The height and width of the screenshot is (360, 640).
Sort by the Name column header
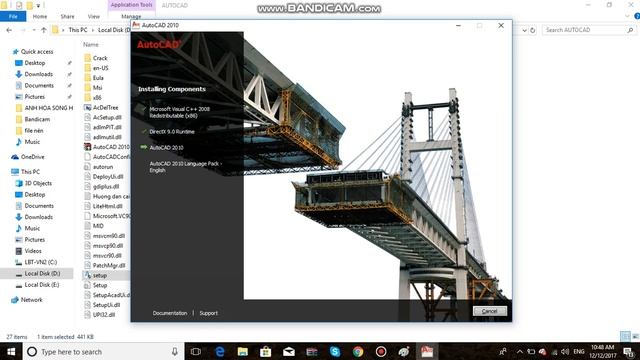(91, 44)
